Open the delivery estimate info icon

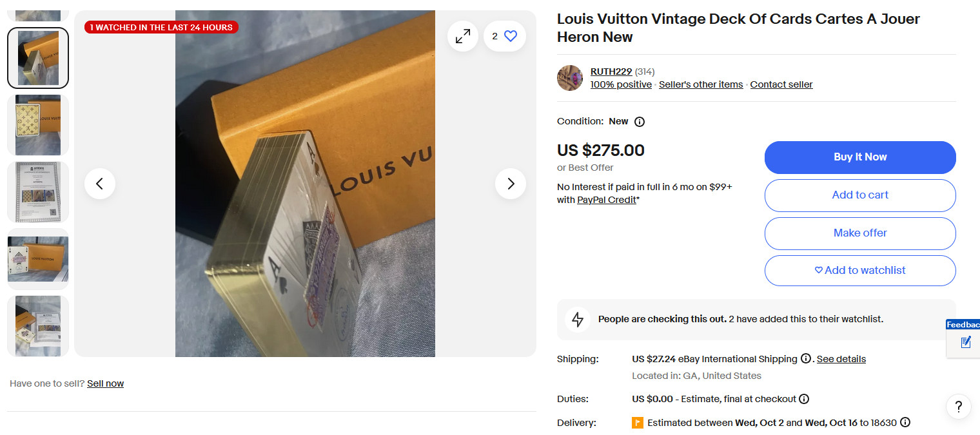905,423
